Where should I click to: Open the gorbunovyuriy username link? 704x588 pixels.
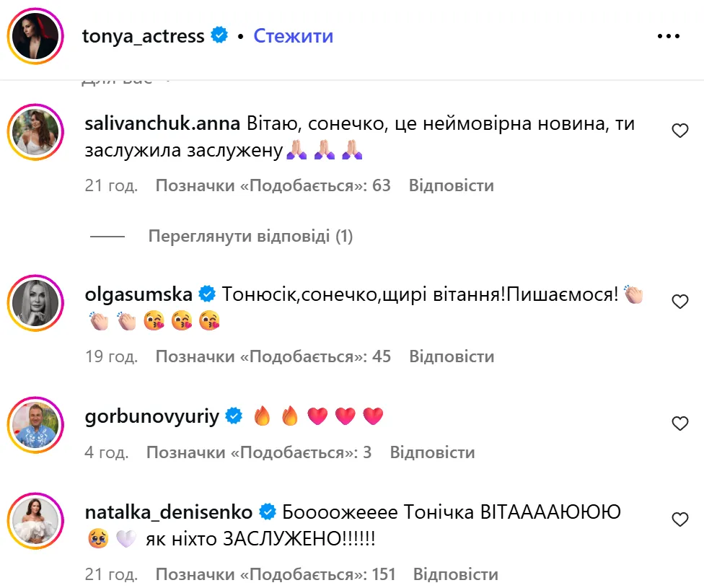point(151,416)
